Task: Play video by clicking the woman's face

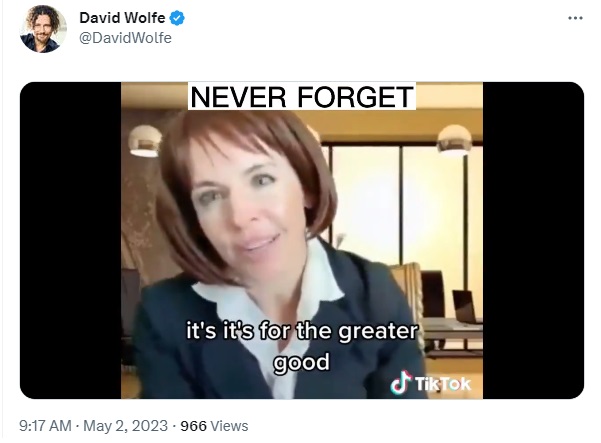Action: pyautogui.click(x=245, y=203)
